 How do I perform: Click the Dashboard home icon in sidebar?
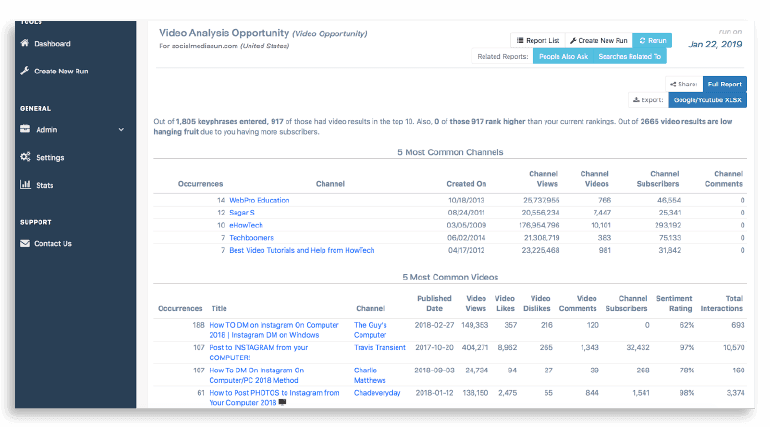(24, 44)
